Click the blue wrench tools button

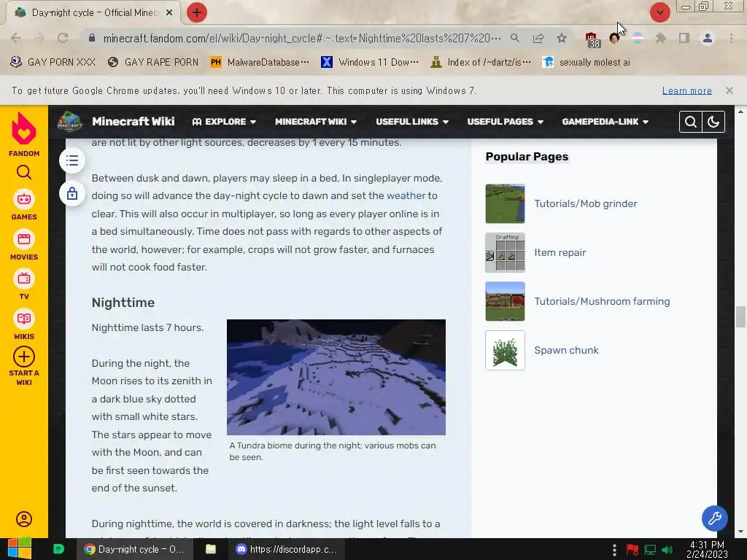(715, 518)
